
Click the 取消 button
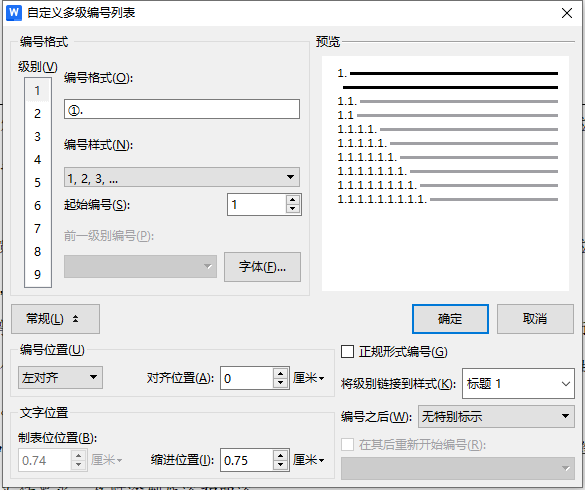[x=535, y=319]
